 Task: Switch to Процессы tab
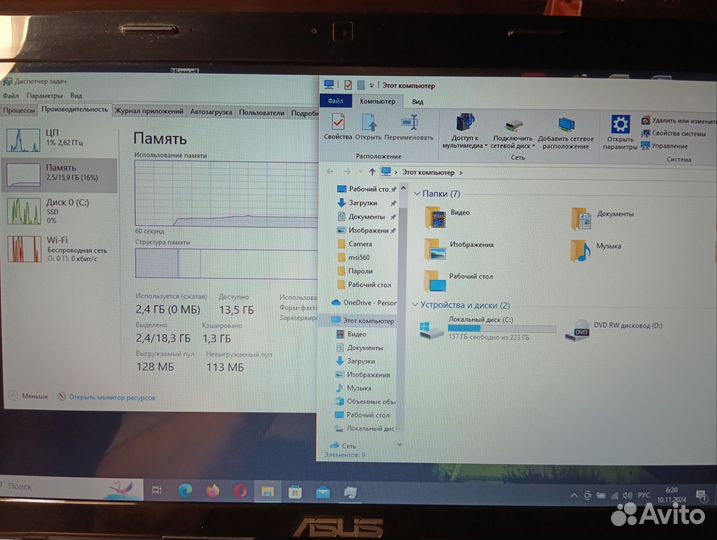[19, 110]
